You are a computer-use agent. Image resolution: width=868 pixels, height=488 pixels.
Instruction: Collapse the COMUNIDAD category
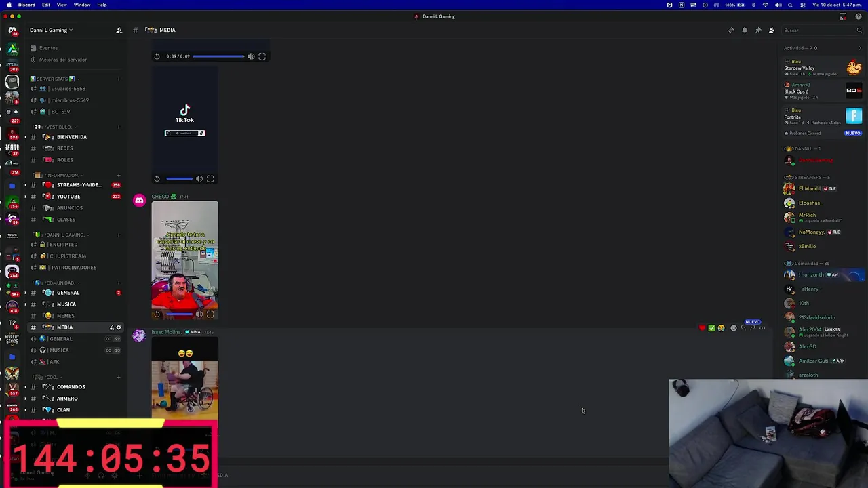click(56, 283)
